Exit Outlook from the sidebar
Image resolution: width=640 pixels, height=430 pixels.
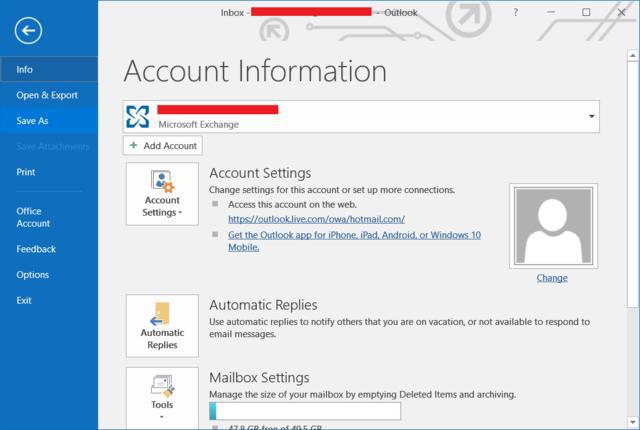coord(49,300)
